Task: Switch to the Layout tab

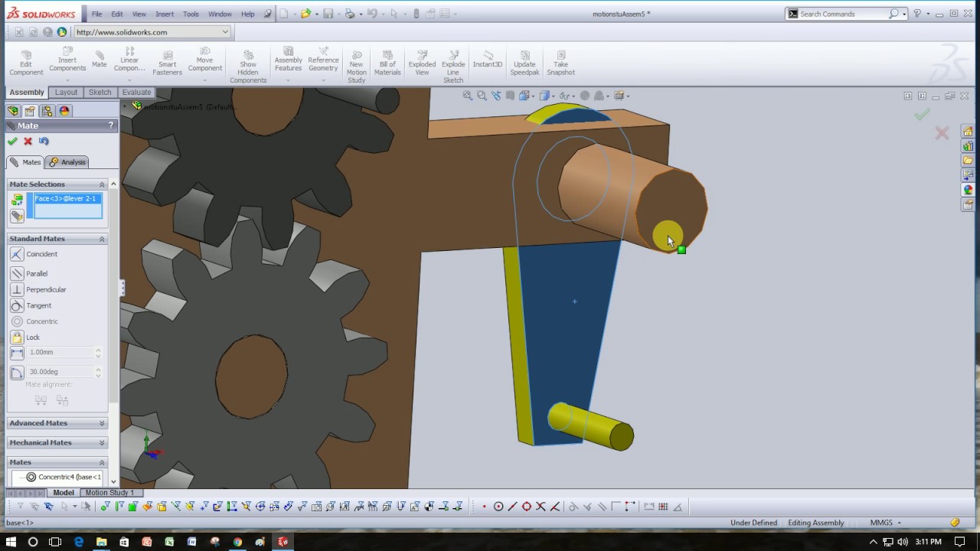Action: [66, 92]
